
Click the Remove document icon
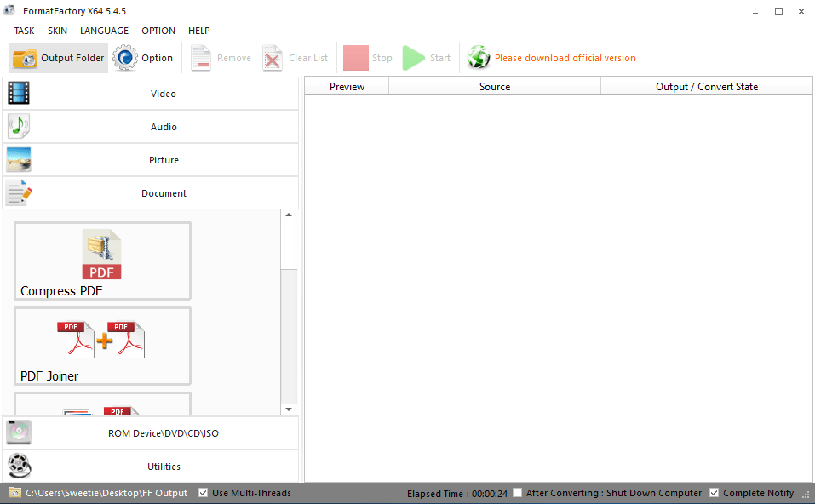[201, 58]
